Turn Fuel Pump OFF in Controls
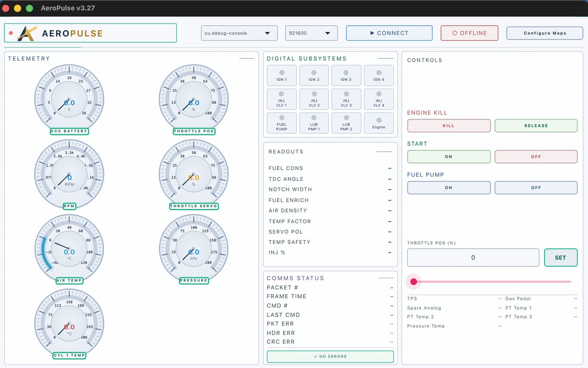The width and height of the screenshot is (588, 368). [536, 187]
